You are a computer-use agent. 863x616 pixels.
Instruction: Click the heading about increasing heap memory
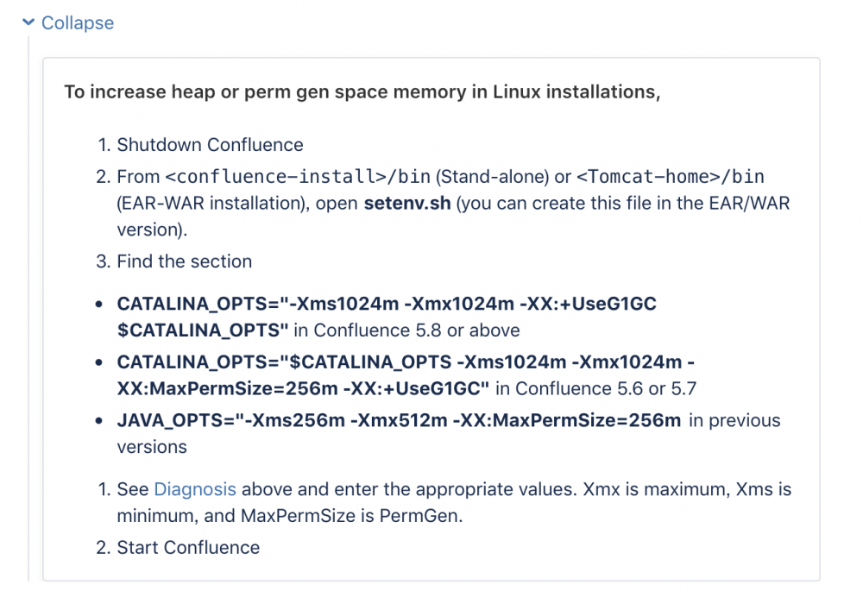pyautogui.click(x=362, y=91)
